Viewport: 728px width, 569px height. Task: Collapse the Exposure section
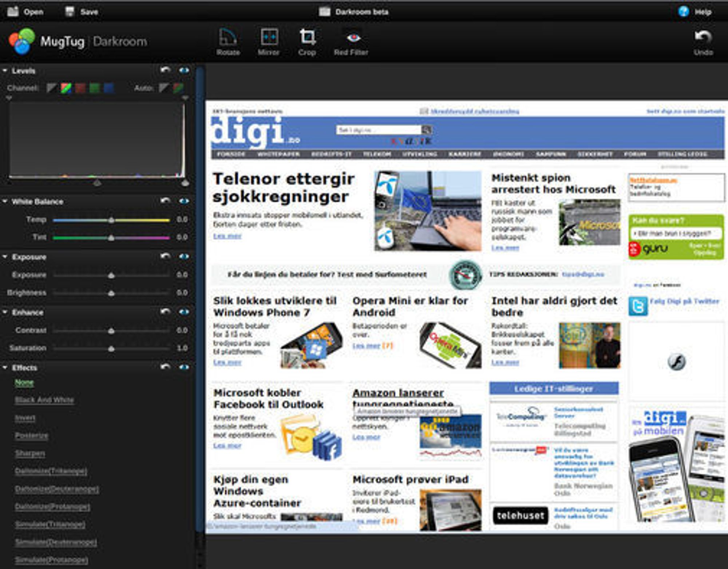tap(5, 256)
